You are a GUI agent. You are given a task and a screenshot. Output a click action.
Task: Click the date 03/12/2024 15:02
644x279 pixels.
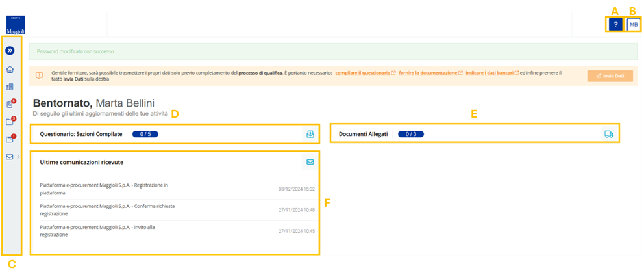point(297,189)
